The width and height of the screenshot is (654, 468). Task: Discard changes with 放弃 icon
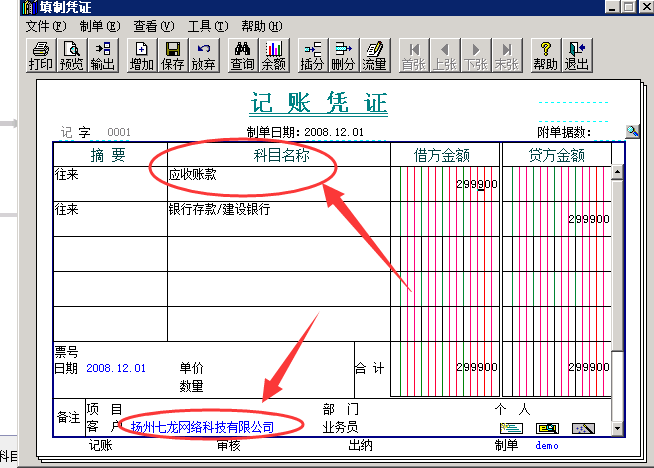click(x=204, y=55)
